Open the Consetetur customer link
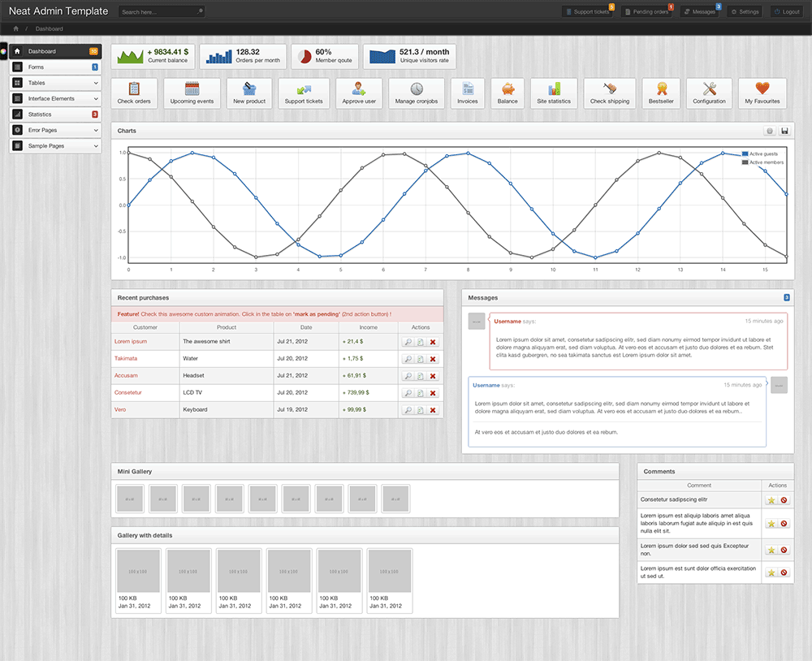 click(x=128, y=392)
